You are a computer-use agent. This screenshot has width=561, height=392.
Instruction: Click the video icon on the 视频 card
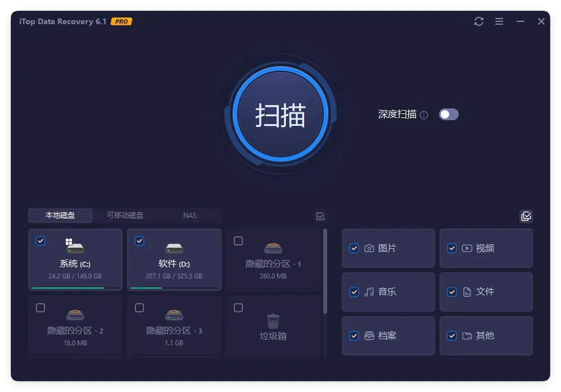tap(466, 248)
